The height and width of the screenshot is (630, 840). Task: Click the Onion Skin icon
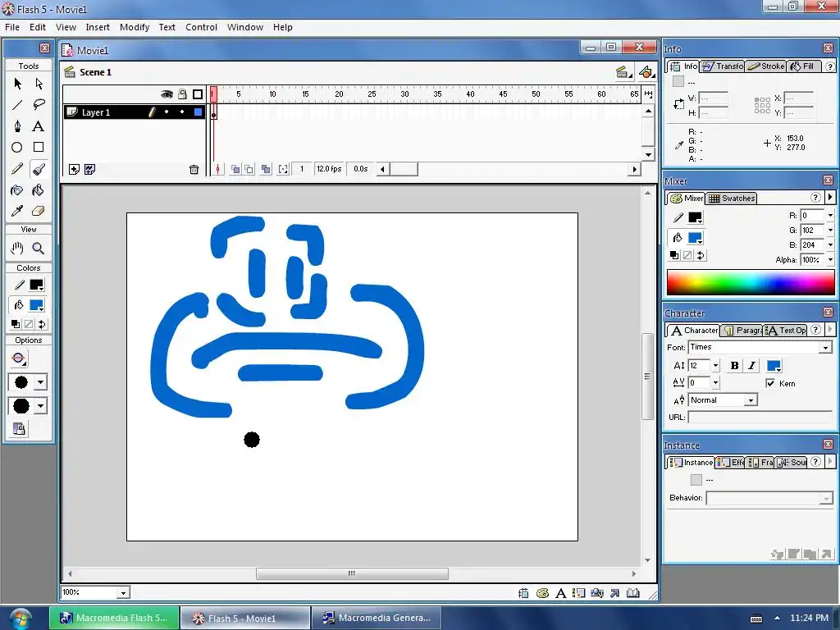click(235, 169)
